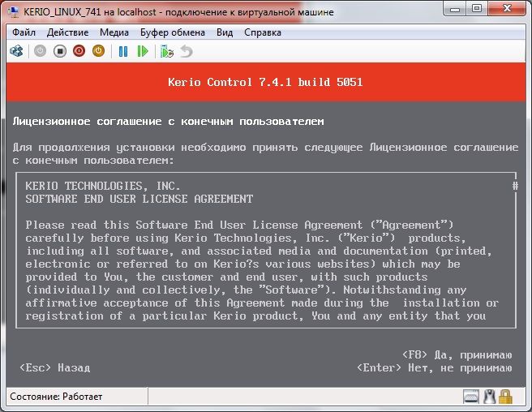Open the Медиа menu
532x412 pixels.
coord(114,32)
